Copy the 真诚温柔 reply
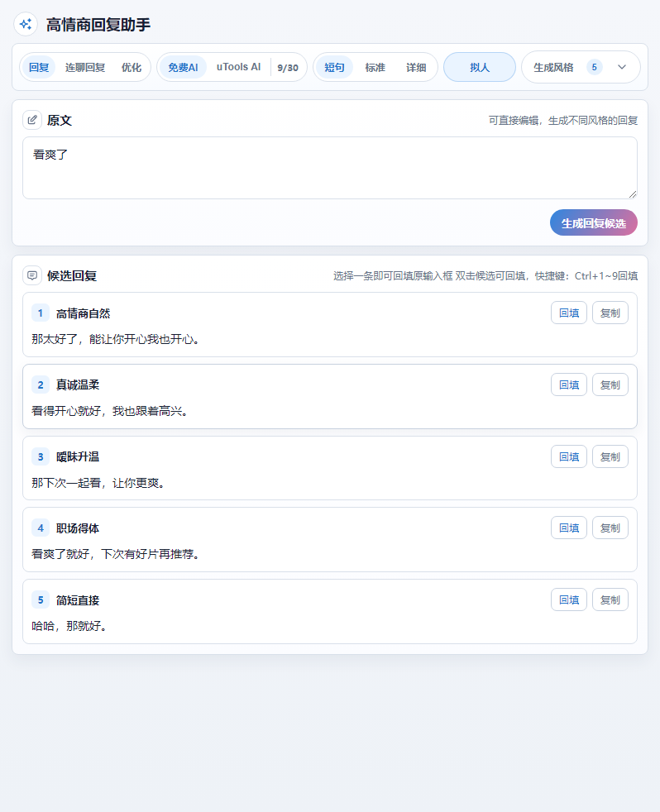Screen dimensions: 660x812 [610, 385]
